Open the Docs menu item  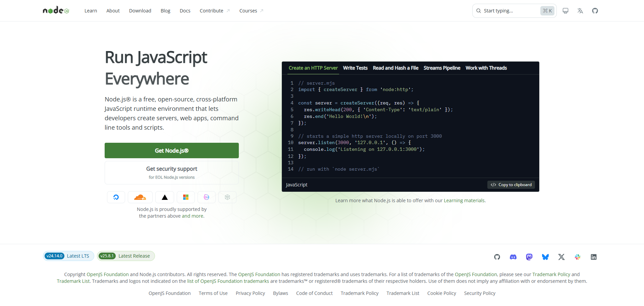coord(185,10)
